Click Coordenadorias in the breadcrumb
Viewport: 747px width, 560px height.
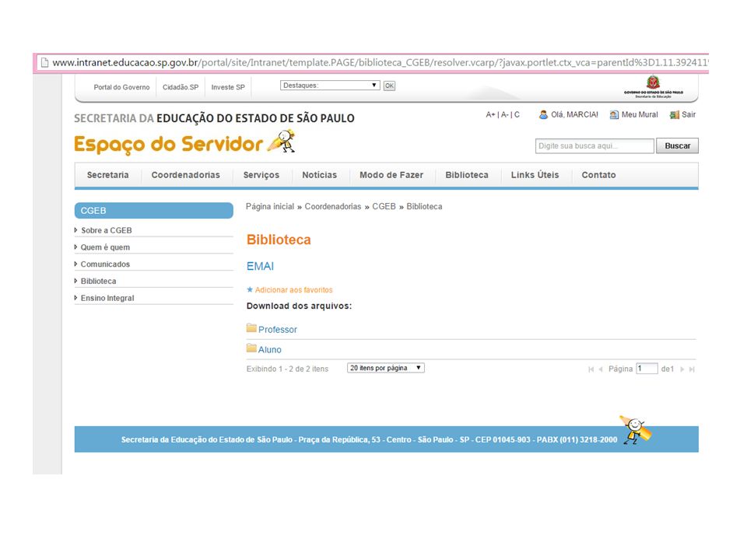pyautogui.click(x=333, y=207)
